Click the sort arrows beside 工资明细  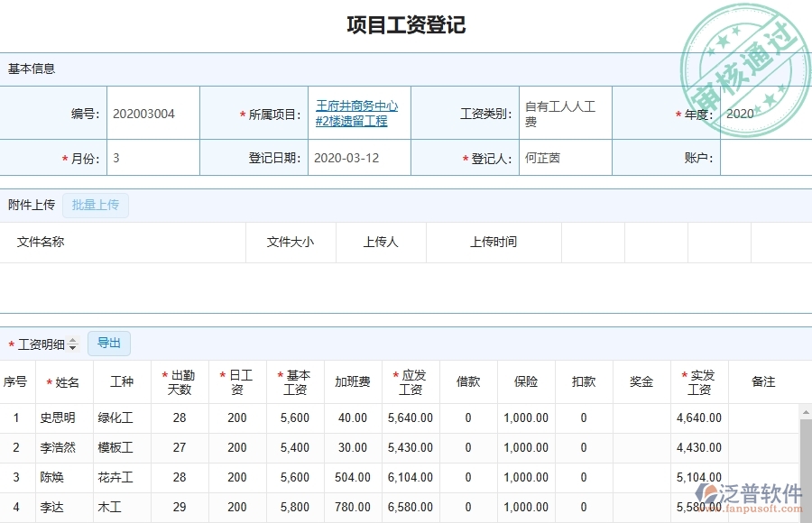point(72,344)
